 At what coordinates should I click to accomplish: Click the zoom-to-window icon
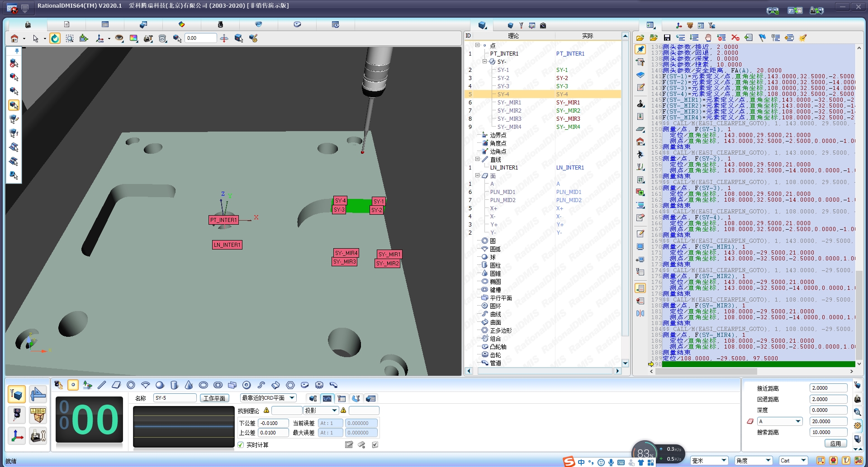70,38
